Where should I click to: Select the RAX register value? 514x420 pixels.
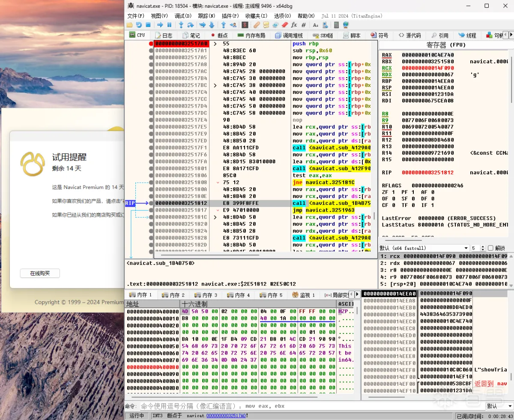(428, 55)
